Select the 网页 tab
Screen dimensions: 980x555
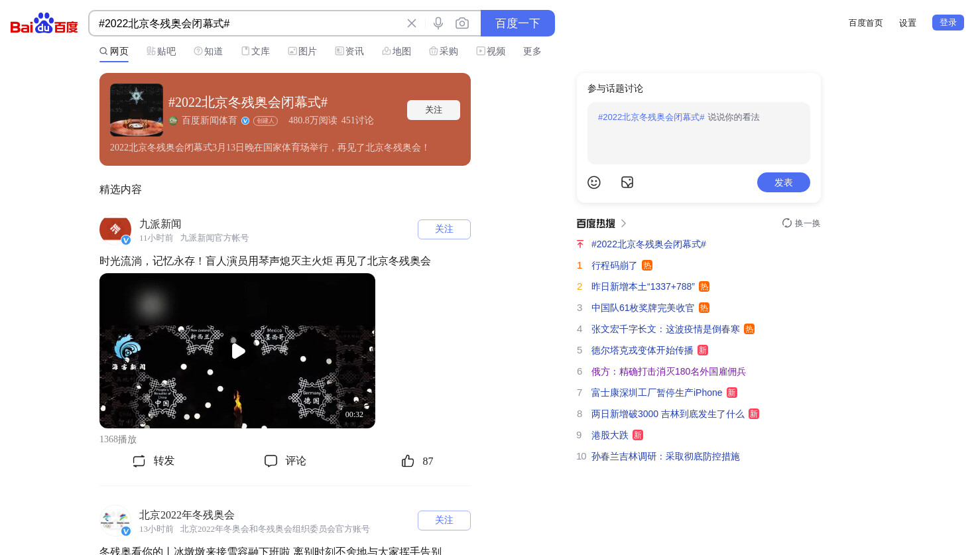(114, 51)
